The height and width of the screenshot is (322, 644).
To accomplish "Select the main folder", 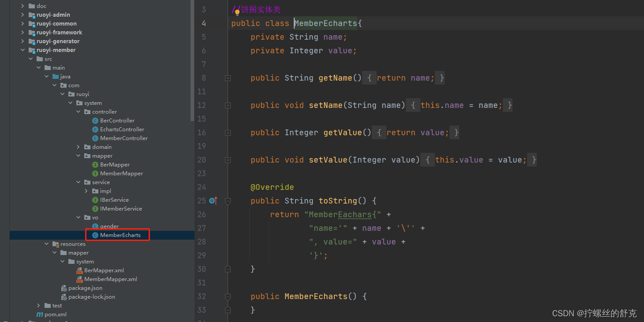I will (59, 68).
